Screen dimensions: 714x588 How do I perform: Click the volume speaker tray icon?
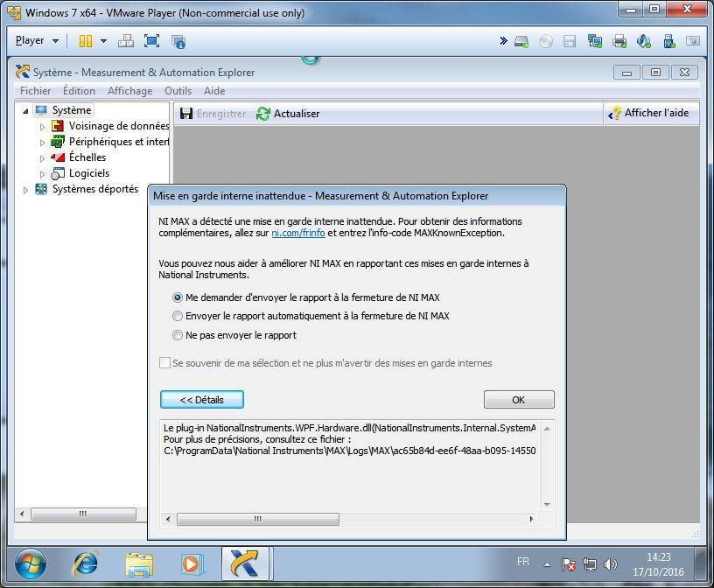pos(610,564)
